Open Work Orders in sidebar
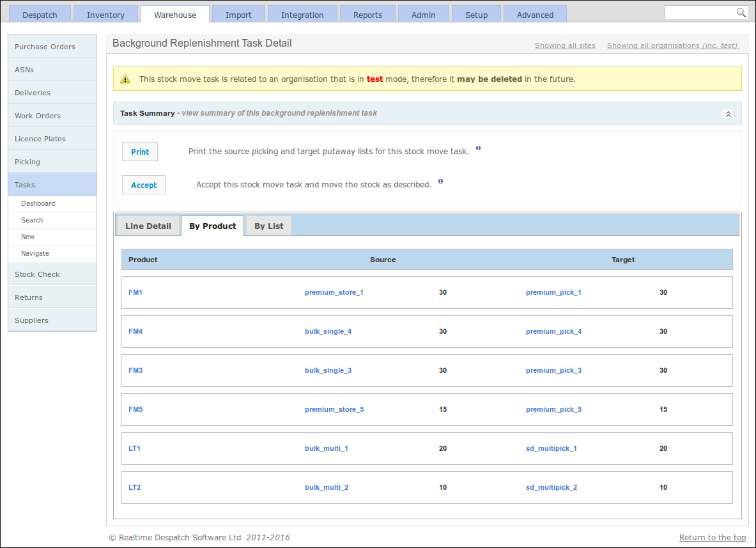 coord(52,116)
